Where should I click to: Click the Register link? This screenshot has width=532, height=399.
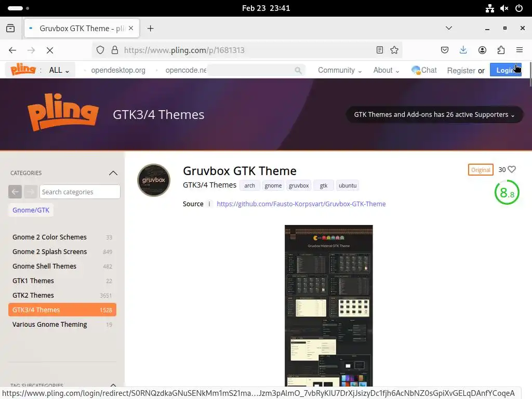[461, 71]
